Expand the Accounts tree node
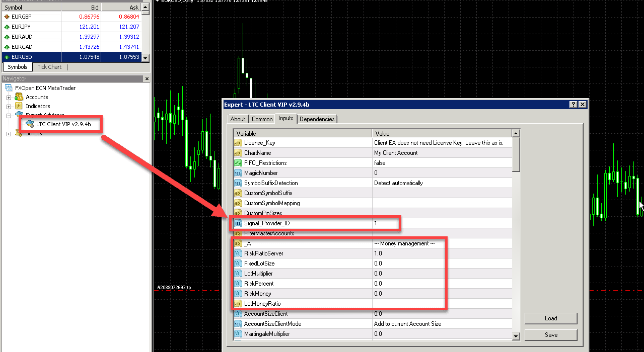 click(9, 98)
